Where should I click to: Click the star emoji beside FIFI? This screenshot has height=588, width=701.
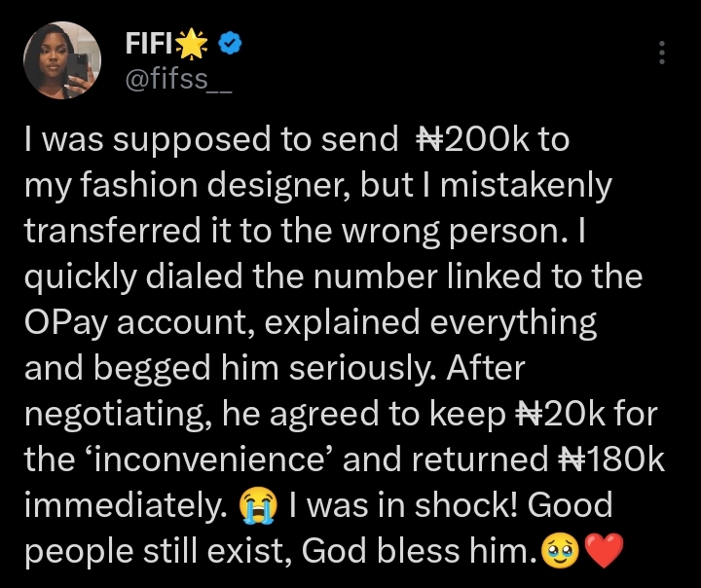pyautogui.click(x=192, y=44)
